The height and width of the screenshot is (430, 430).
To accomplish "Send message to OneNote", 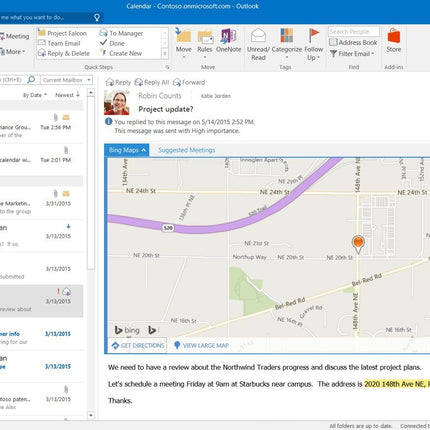I will point(229,41).
